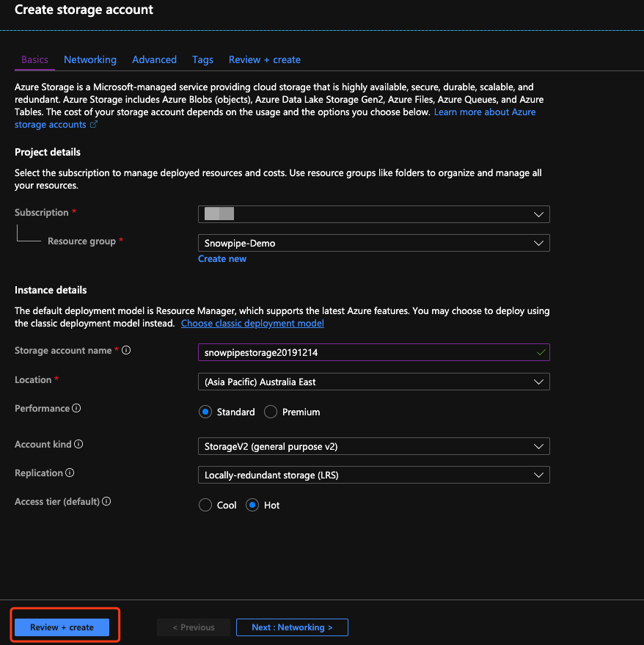Open Choose classic deployment model link
Viewport: 644px width, 645px height.
click(x=252, y=324)
